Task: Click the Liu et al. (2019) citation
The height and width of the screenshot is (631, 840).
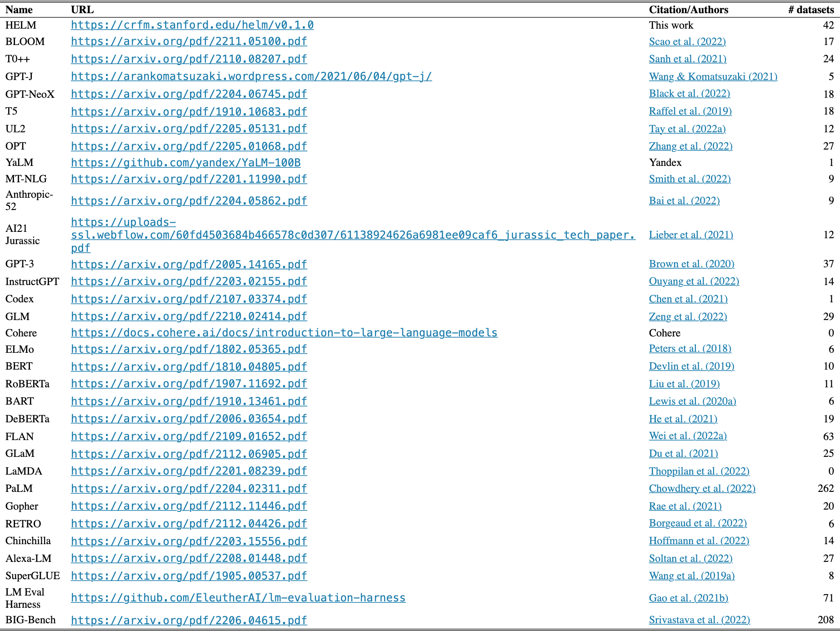Action: 685,384
